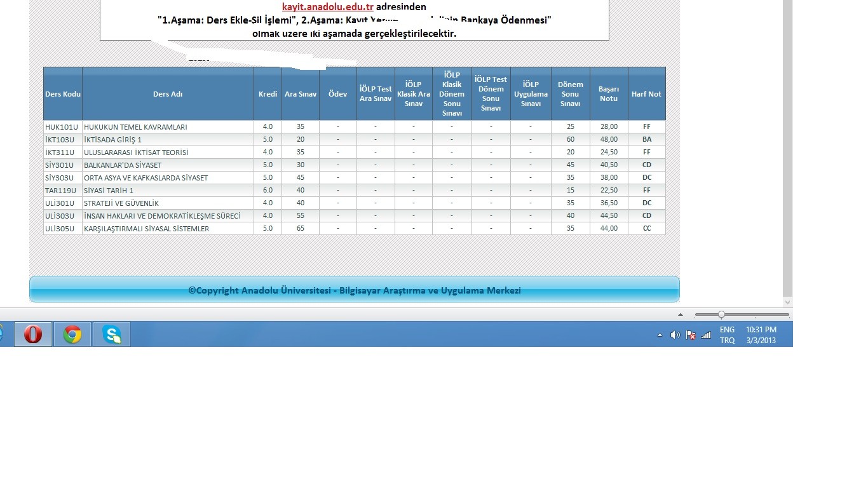Click the Ödev column header
The width and height of the screenshot is (868, 488).
tap(337, 94)
